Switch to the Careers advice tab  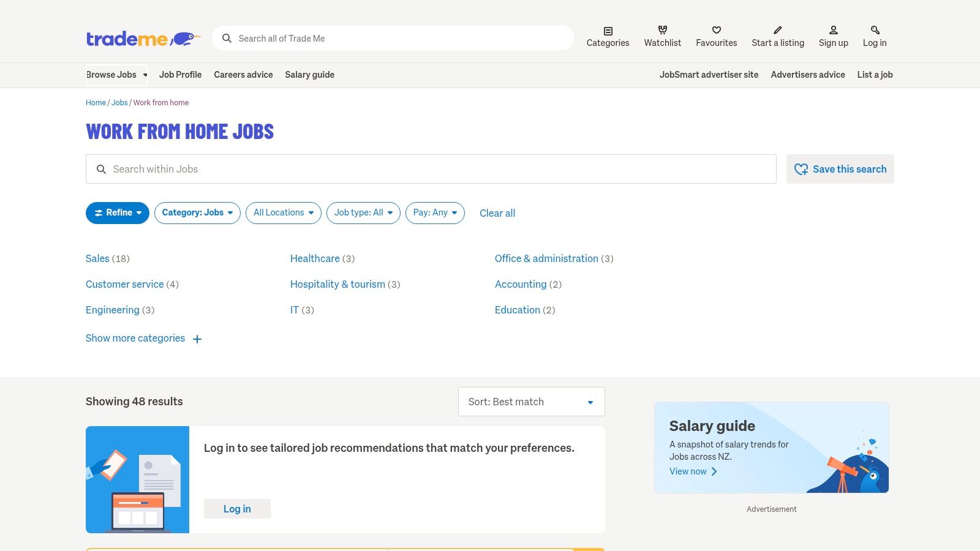(243, 75)
